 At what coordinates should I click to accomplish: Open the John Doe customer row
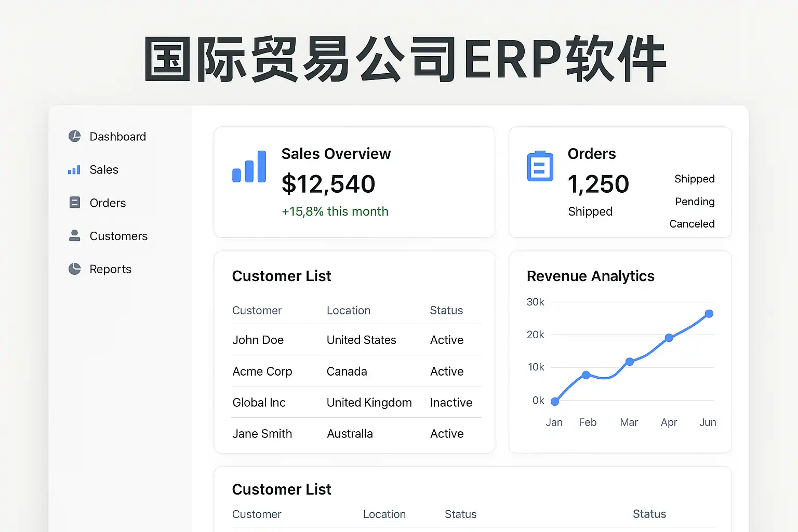click(x=258, y=340)
